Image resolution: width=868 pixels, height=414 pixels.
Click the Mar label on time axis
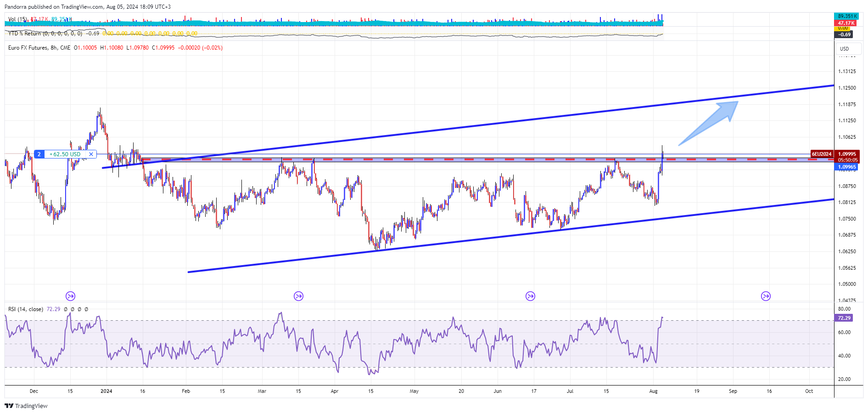click(262, 391)
